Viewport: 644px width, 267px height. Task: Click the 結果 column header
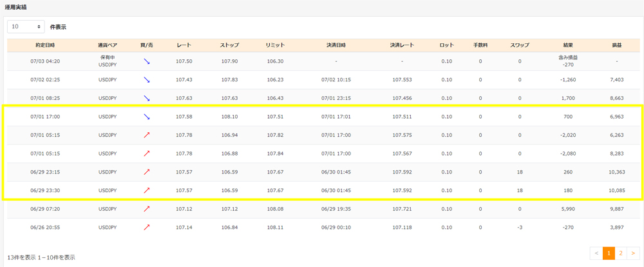(x=567, y=45)
